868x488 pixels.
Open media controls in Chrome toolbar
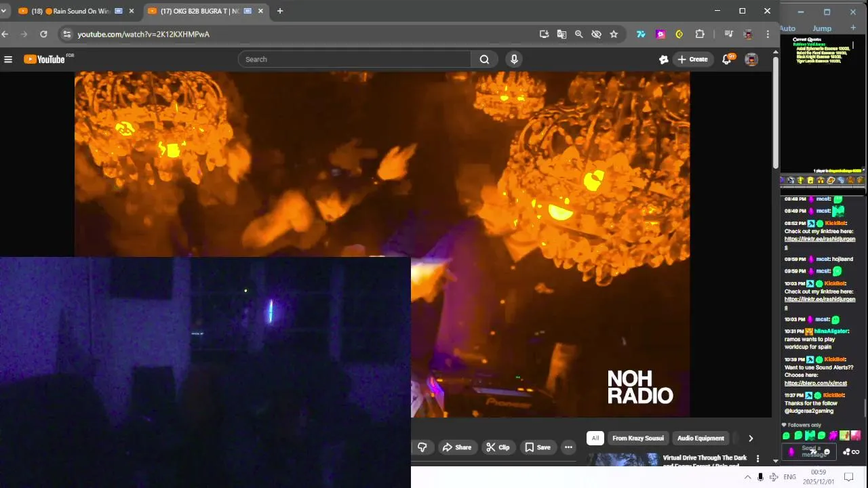point(728,34)
